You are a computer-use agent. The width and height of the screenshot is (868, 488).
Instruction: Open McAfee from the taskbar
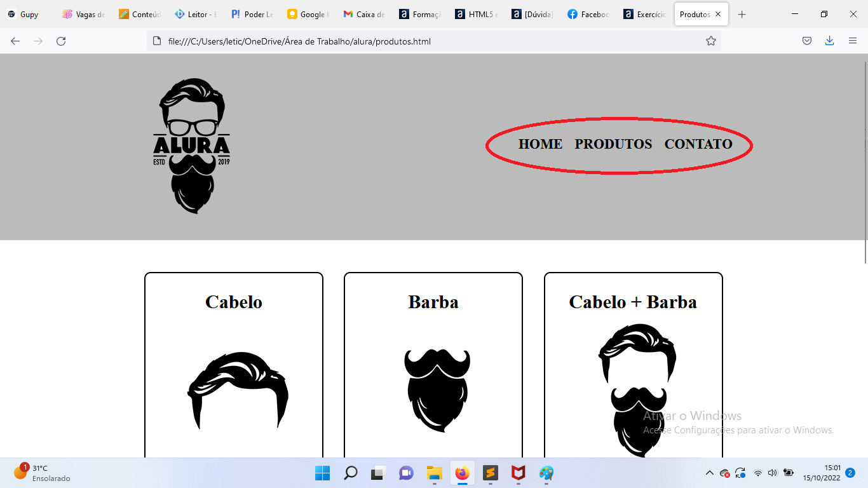[519, 473]
